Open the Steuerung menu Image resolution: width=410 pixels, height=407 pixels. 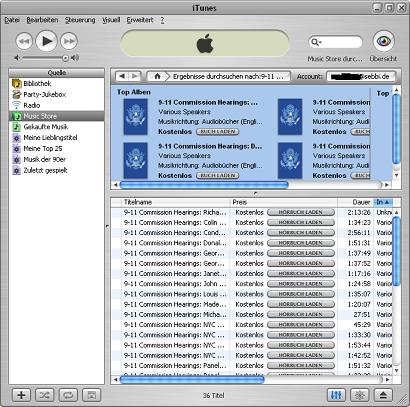(80, 20)
